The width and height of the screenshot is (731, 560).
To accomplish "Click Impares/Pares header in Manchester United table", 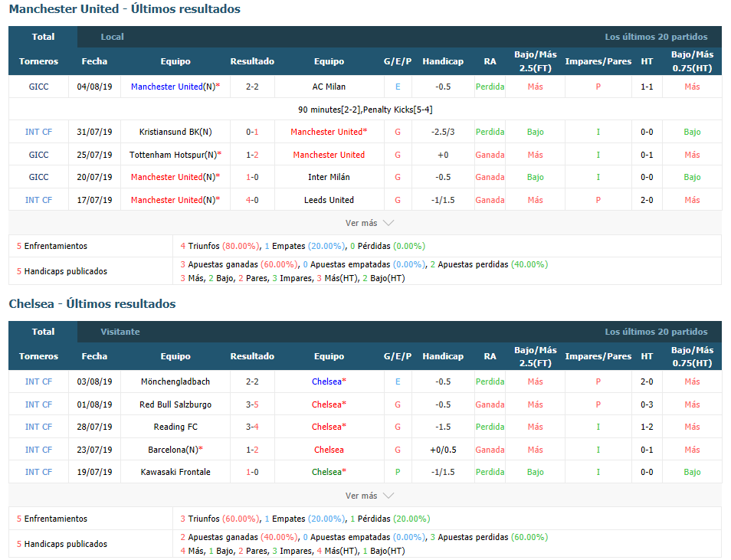I will 598,61.
